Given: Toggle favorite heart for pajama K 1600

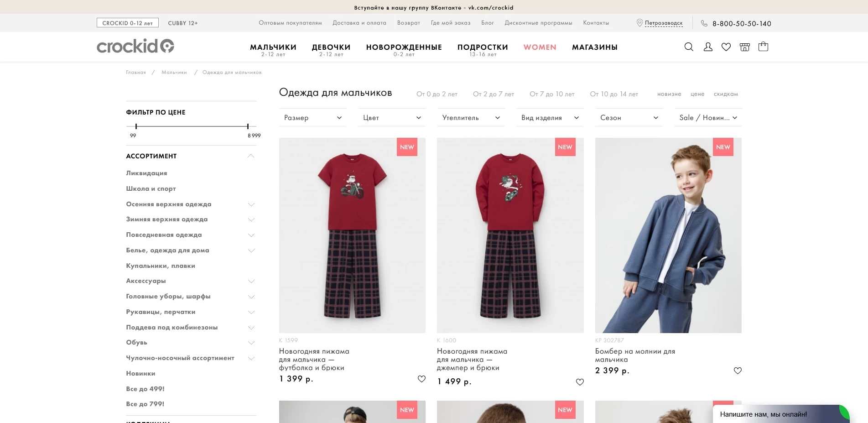Looking at the screenshot, I should tap(580, 382).
